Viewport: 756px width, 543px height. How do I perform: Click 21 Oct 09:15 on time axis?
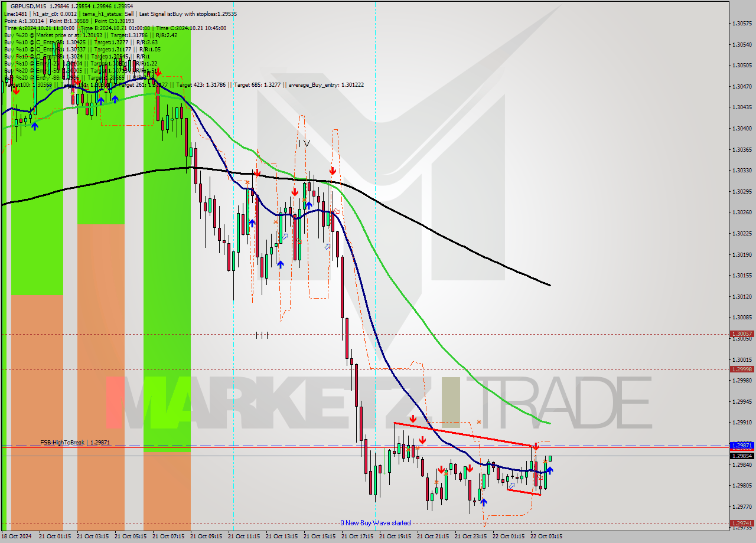206,537
